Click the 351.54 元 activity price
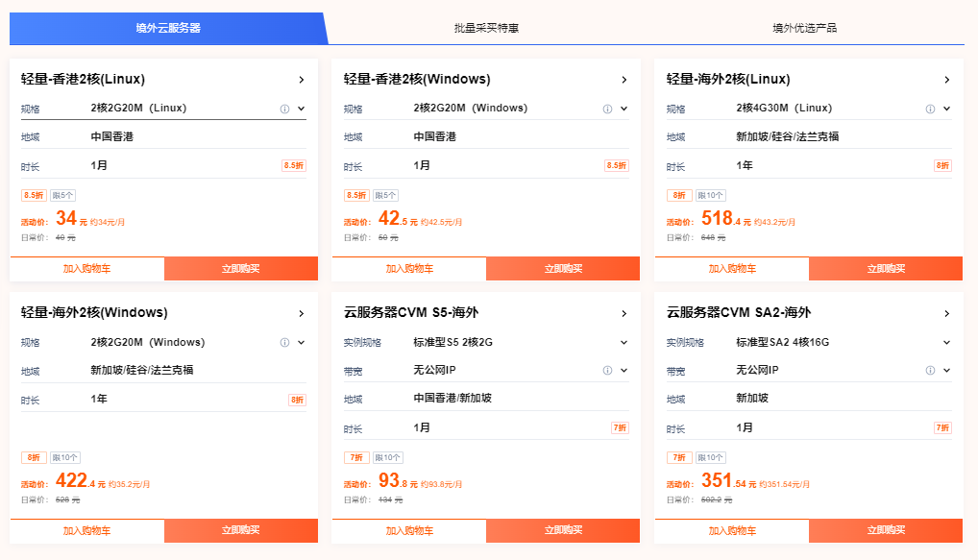This screenshot has height=560, width=978. pyautogui.click(x=728, y=480)
